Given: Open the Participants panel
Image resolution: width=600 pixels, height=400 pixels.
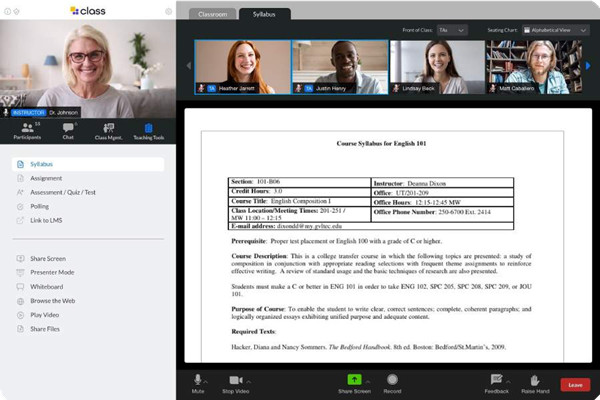Looking at the screenshot, I should point(26,130).
